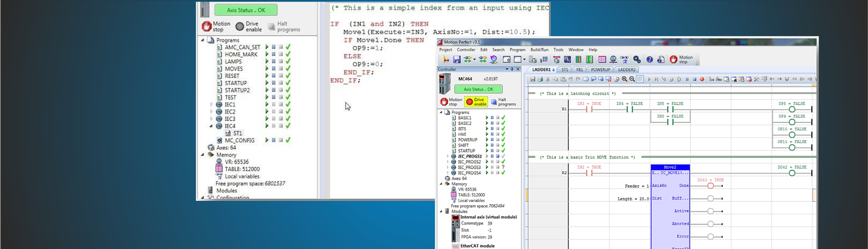Click the save project icon in main toolbar

(457, 60)
